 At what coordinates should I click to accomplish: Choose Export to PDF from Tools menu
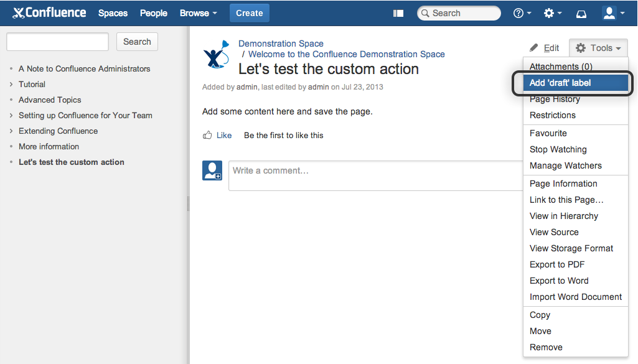(x=556, y=264)
